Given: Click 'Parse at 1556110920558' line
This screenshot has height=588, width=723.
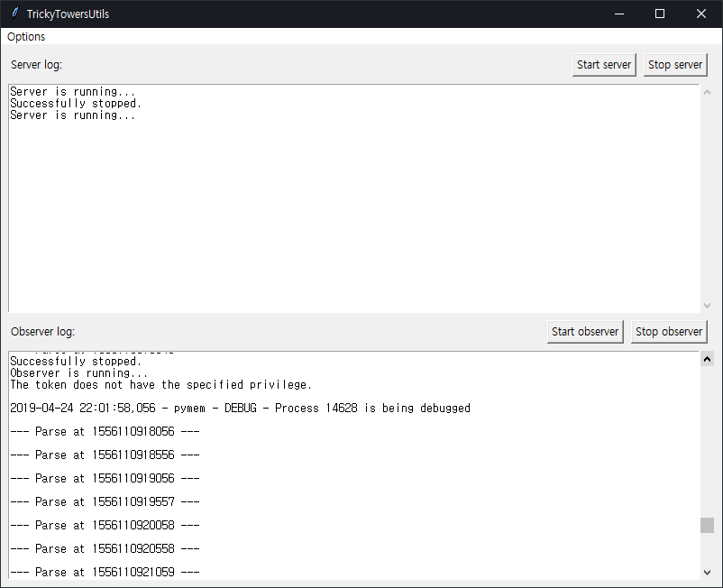Looking at the screenshot, I should [x=105, y=549].
